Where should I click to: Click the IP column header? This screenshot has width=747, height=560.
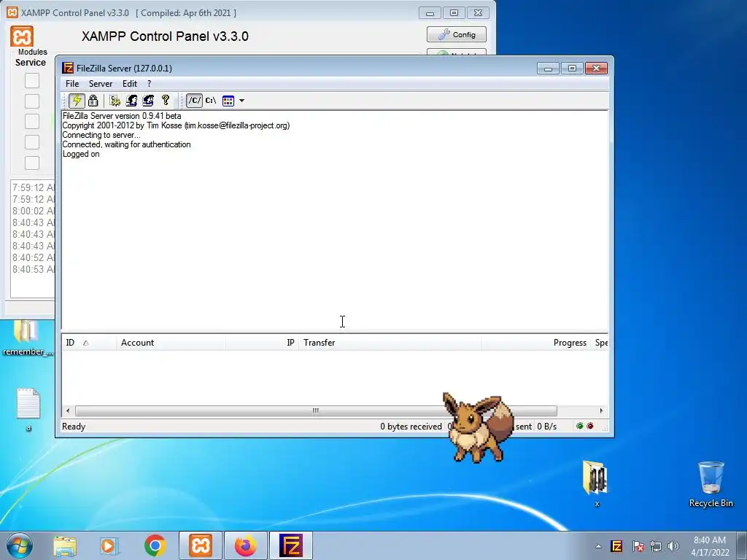coord(262,343)
